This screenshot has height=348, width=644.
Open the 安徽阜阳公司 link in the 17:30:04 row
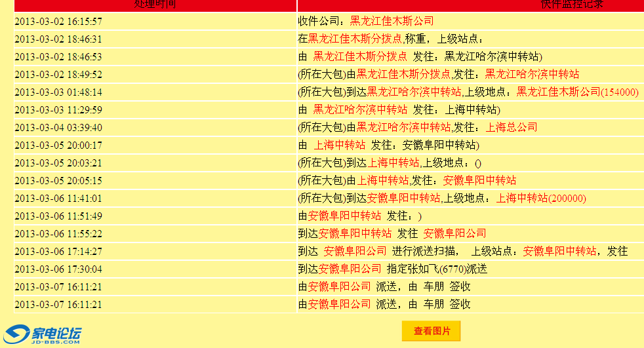(350, 269)
